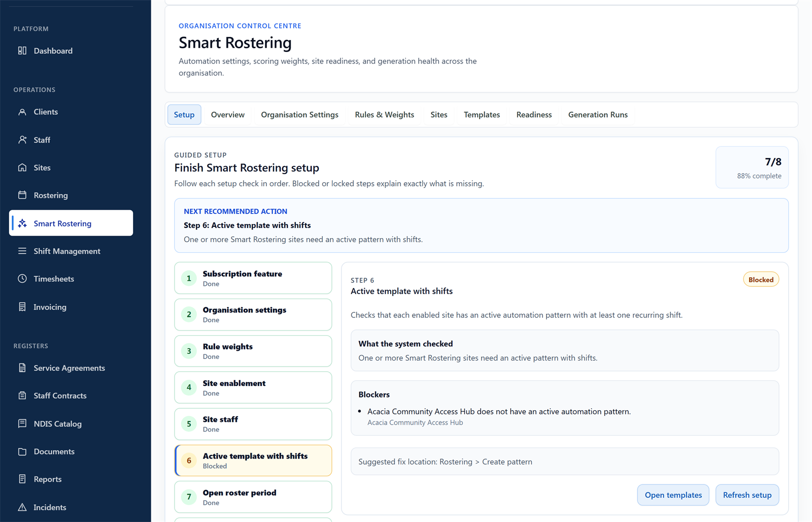Select the Rule weights step
This screenshot has height=522, width=812.
[253, 351]
